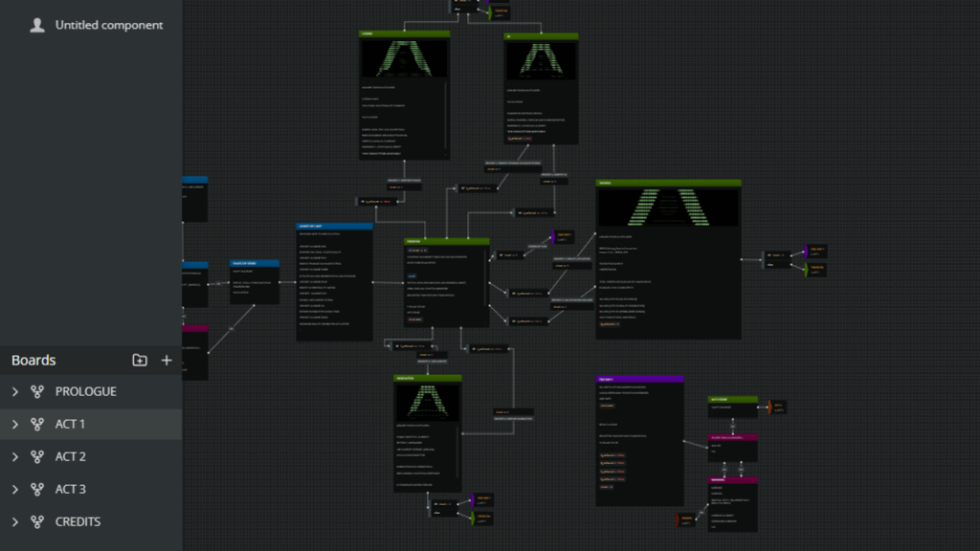Click the plus icon to add a board
The height and width of the screenshot is (551, 980).
[167, 361]
